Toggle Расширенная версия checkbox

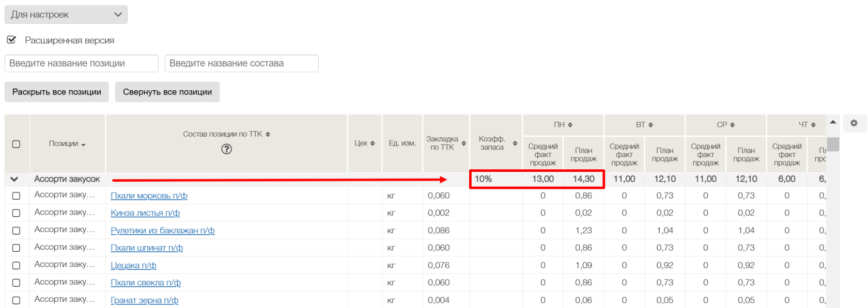pyautogui.click(x=11, y=40)
